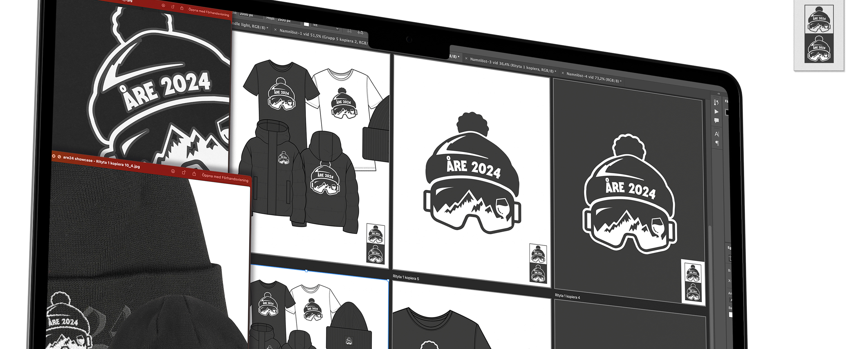Open Paragraph panel icon (¶)
The width and height of the screenshot is (868, 349).
coord(717,143)
